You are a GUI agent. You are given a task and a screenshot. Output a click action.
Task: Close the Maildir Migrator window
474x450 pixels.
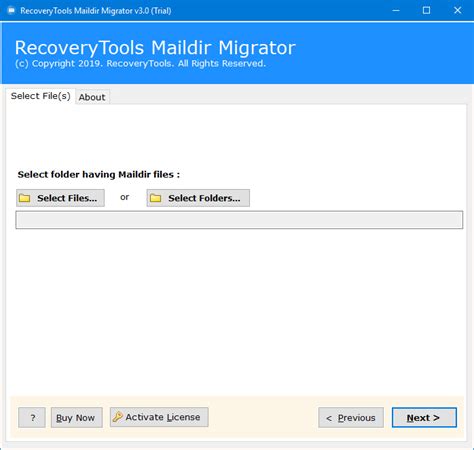click(458, 11)
